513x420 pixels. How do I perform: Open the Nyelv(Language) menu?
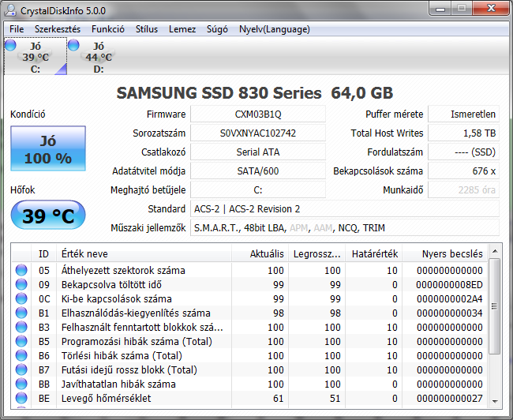274,29
